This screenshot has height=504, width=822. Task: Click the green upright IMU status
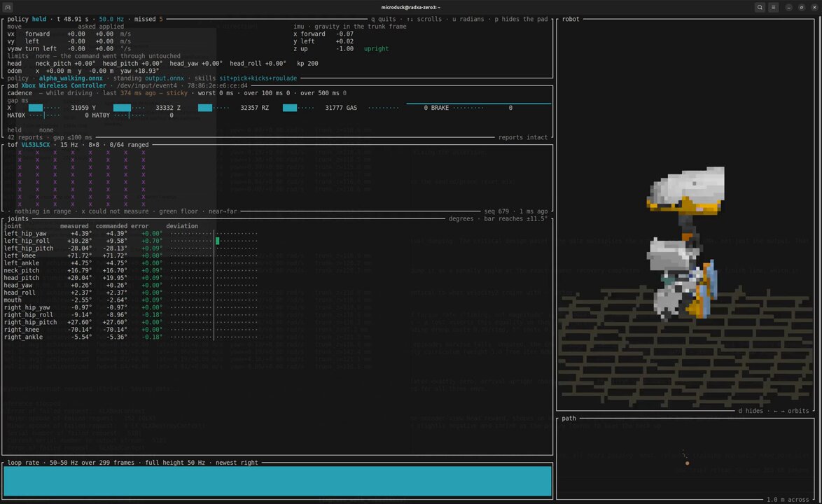377,49
